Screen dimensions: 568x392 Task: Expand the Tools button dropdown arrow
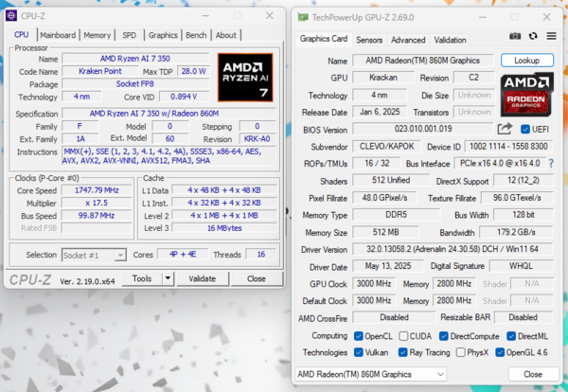[x=168, y=278]
